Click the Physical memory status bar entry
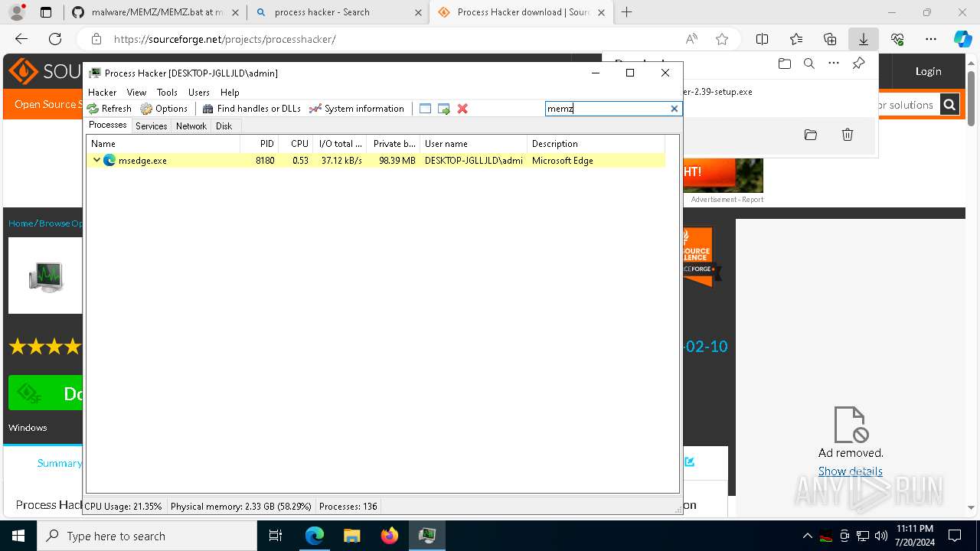 241,506
